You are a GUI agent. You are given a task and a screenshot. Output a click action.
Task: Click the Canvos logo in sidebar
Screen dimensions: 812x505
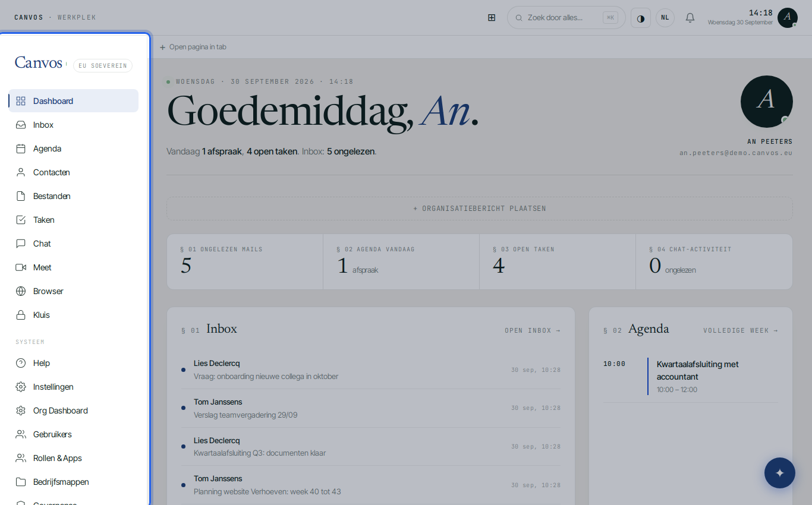click(x=39, y=63)
